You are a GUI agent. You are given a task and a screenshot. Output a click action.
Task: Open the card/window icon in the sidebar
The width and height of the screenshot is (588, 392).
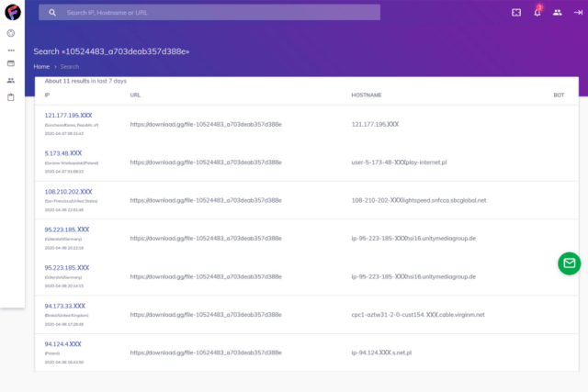[11, 64]
